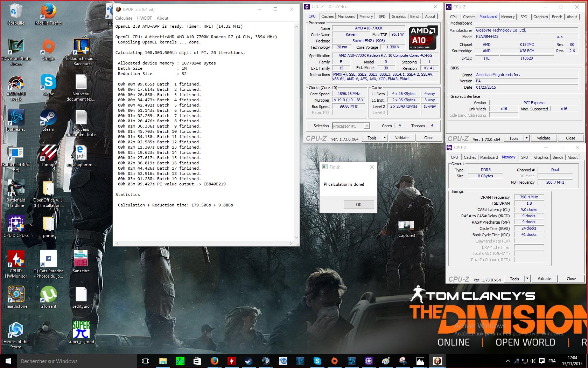
Task: Expand Tools dropdown arrow in CPU-Z ID window
Action: (x=385, y=138)
